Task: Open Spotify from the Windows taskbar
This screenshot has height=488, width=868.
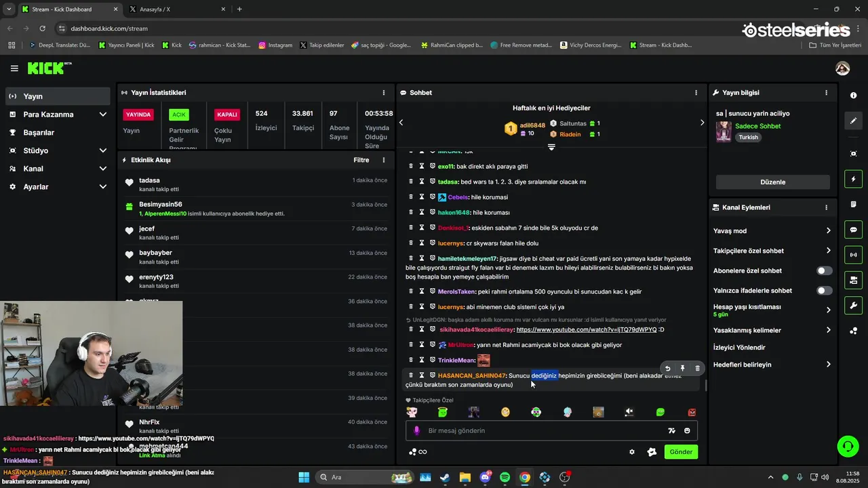Action: (505, 477)
